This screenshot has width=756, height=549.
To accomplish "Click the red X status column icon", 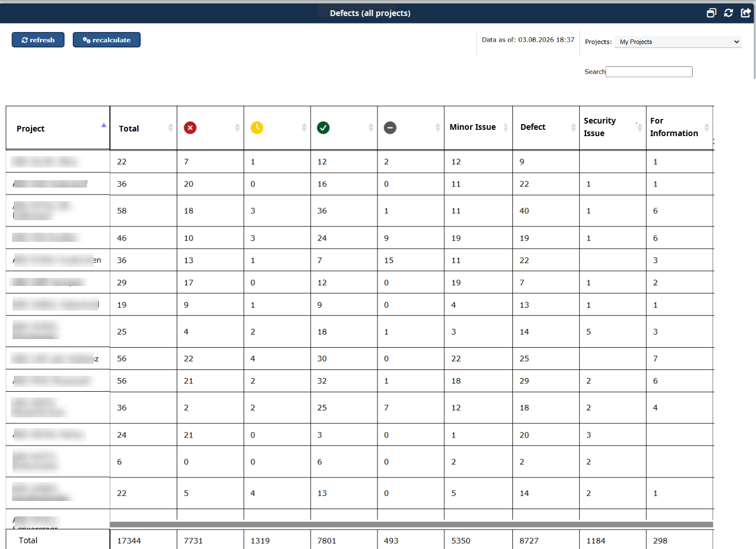I will coord(190,128).
